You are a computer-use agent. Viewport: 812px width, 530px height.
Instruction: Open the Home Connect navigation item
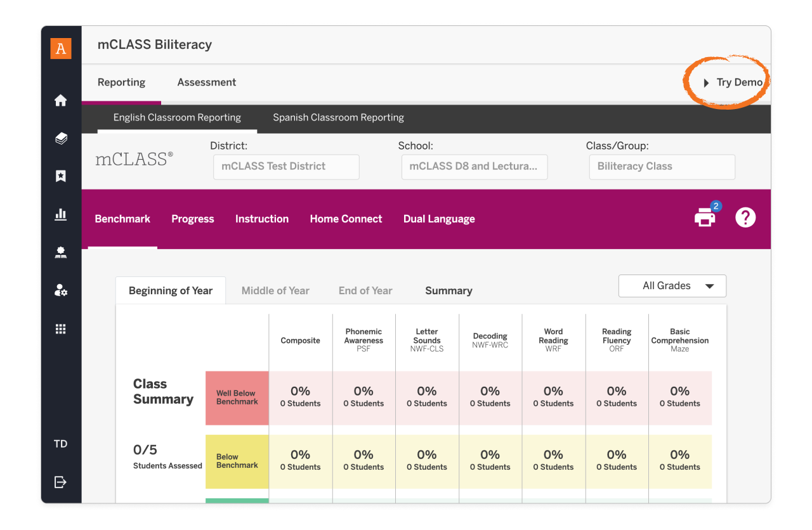(346, 219)
